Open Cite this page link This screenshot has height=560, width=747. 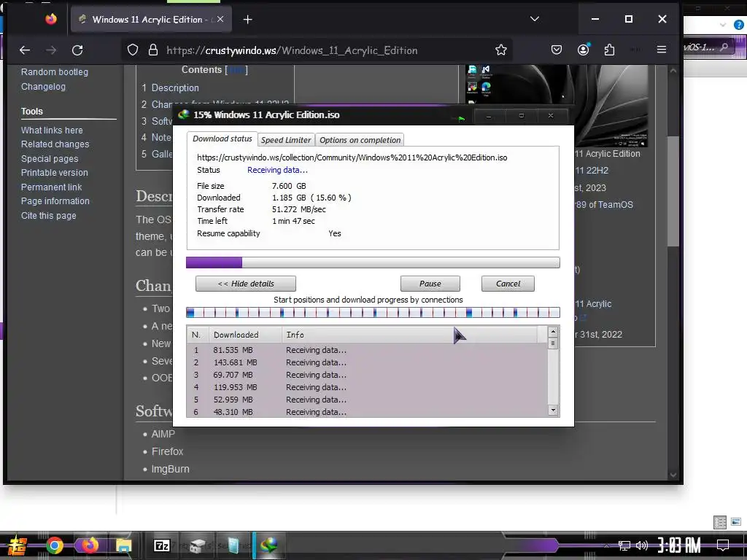pos(49,216)
